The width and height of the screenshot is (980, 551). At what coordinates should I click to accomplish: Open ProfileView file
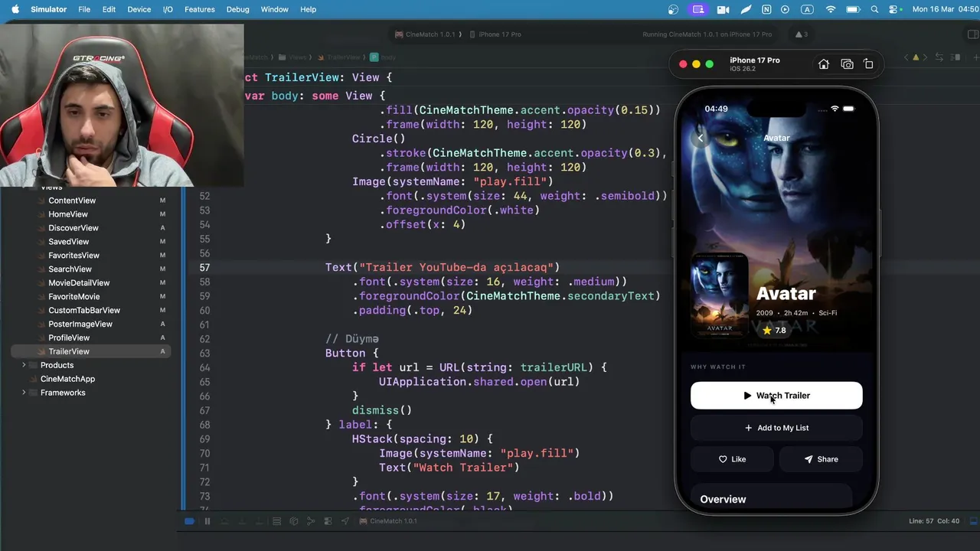pos(69,337)
